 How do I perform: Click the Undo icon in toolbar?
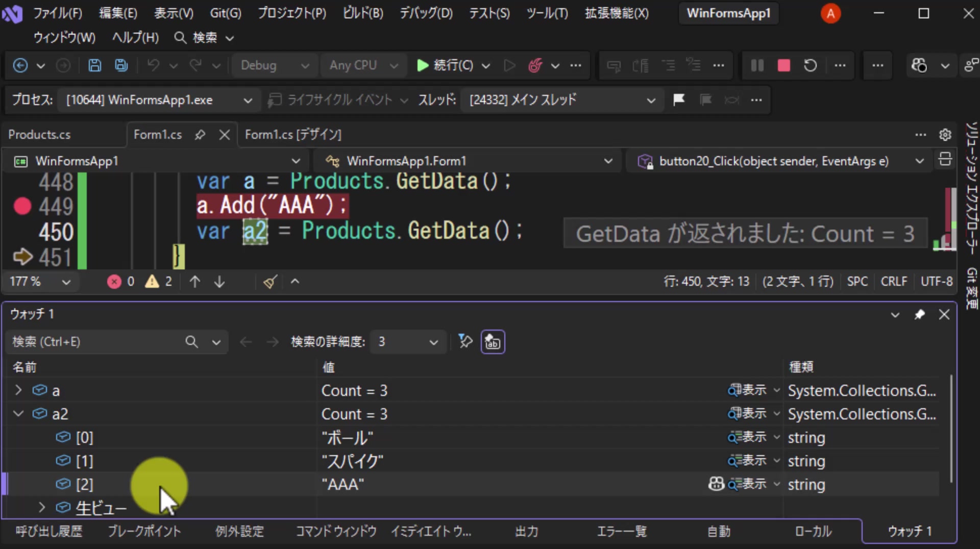click(x=153, y=65)
